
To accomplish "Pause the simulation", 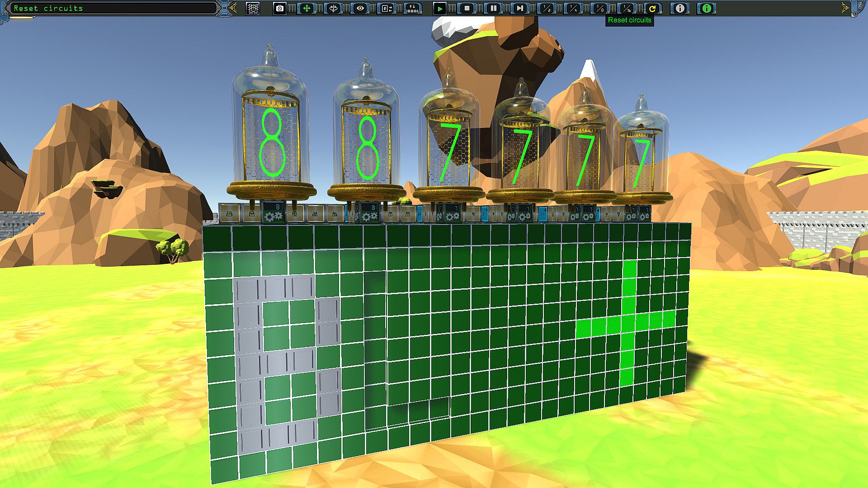I will (x=493, y=8).
